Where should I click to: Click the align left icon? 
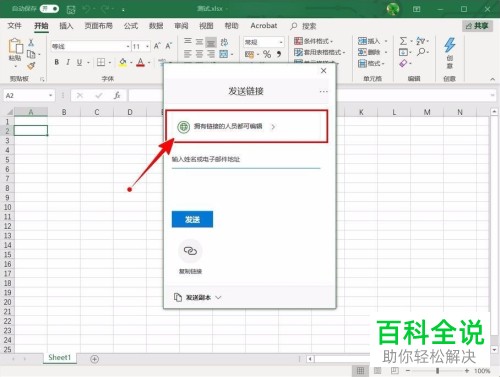(188, 54)
